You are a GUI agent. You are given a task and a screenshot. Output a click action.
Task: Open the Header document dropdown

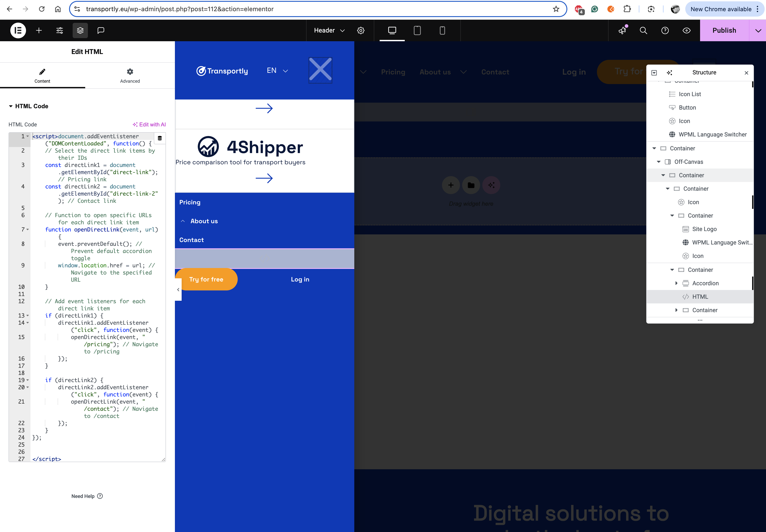click(329, 30)
